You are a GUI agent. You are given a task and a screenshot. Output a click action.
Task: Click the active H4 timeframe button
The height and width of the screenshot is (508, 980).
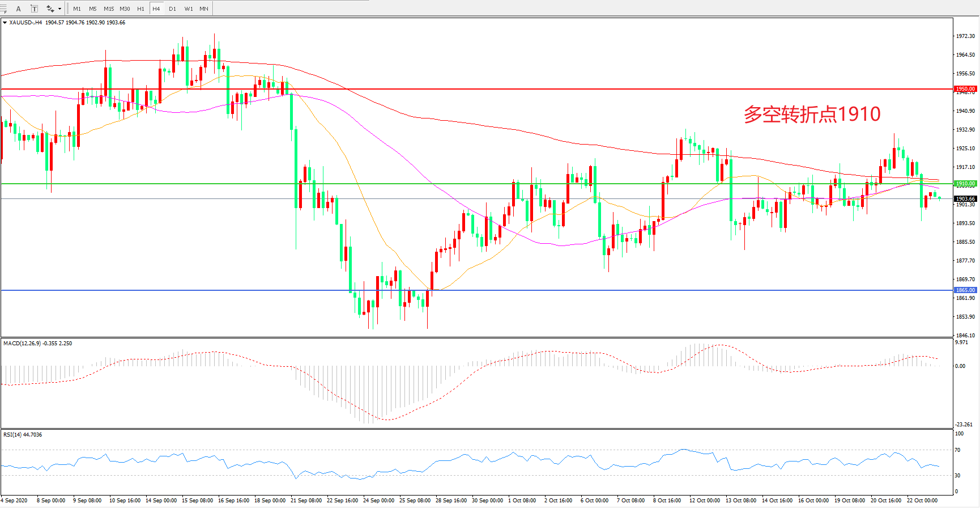[156, 9]
